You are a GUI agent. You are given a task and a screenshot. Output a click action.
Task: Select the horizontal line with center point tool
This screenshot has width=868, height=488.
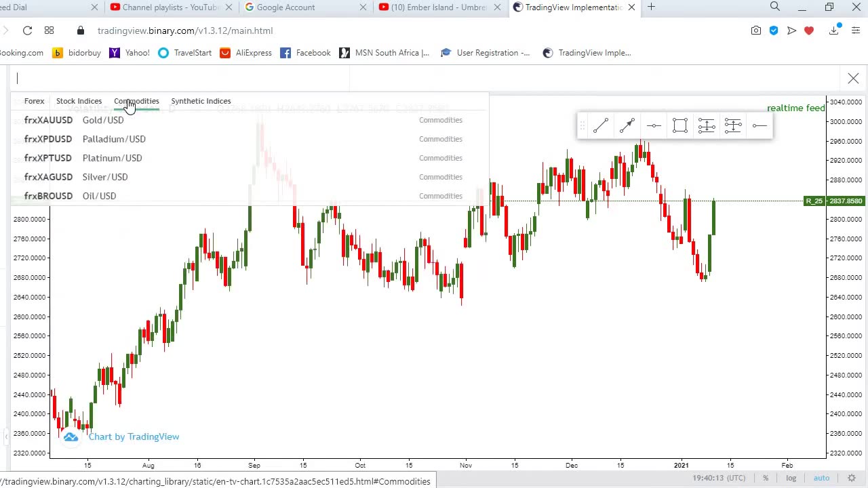tap(654, 125)
